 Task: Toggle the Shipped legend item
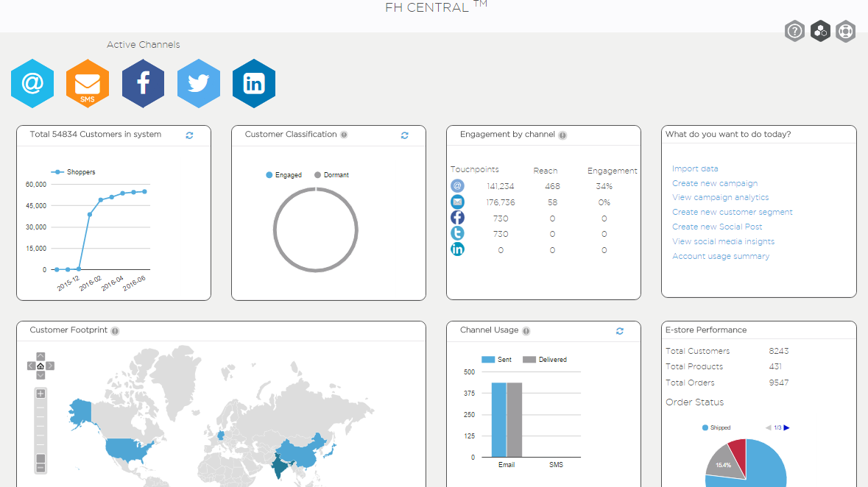[716, 428]
